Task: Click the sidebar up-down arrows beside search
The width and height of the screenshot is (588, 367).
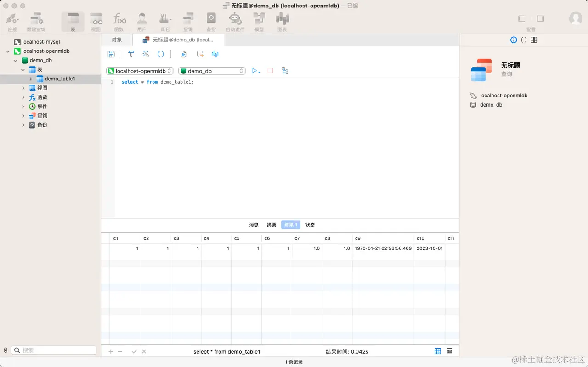Action: (6, 350)
